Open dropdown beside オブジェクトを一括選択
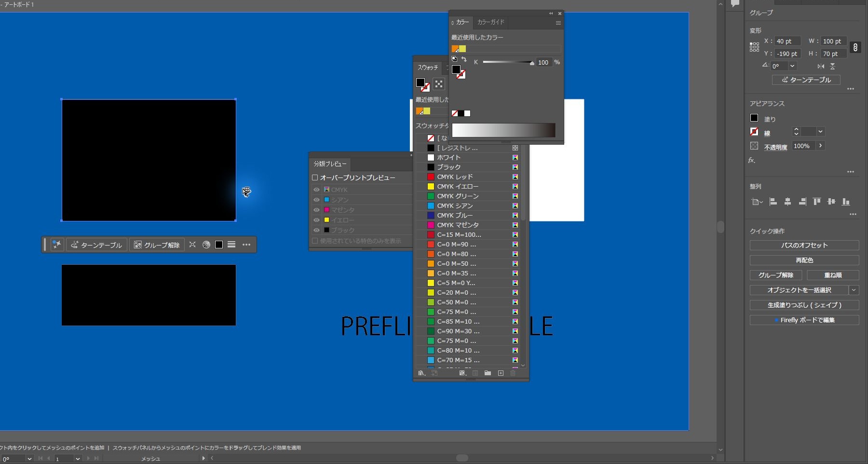The image size is (868, 464). 854,290
